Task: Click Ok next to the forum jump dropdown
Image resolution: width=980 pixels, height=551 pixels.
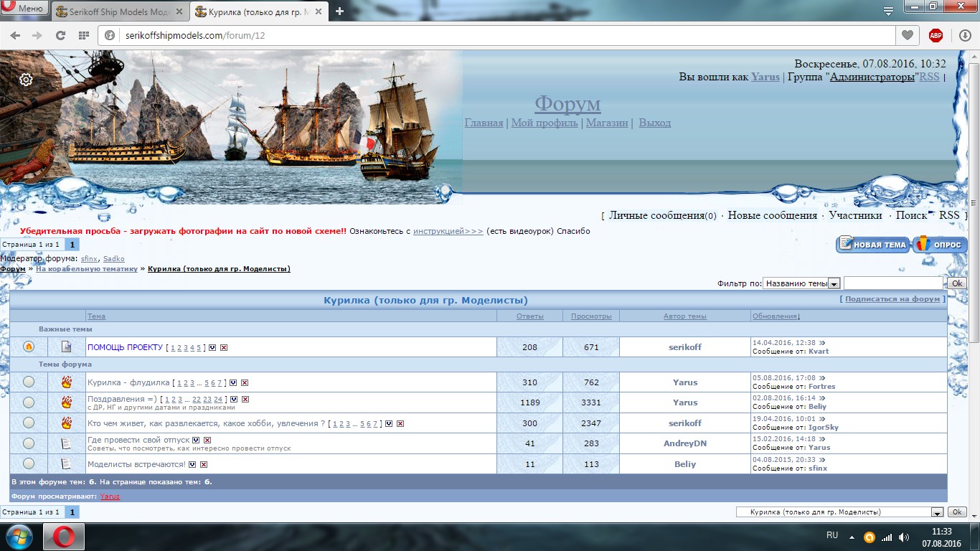Action: (957, 512)
